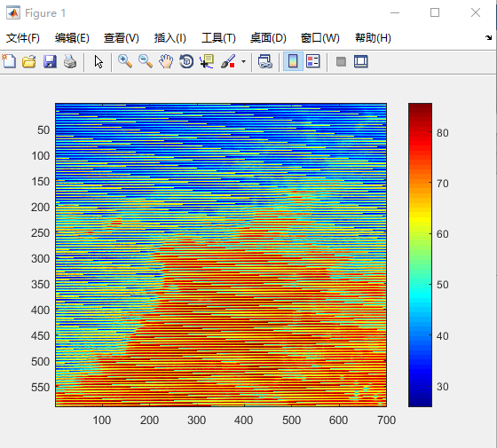Open the 查看(V) menu
497x448 pixels.
point(122,38)
